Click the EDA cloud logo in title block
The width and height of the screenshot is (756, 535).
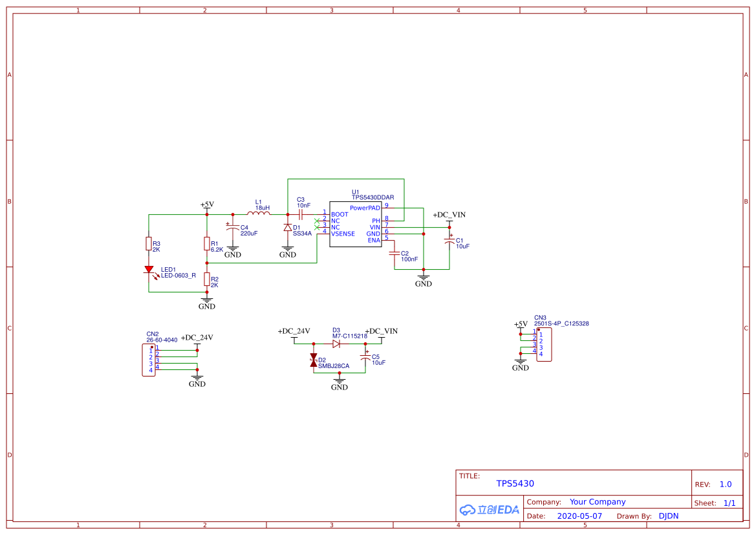point(490,509)
